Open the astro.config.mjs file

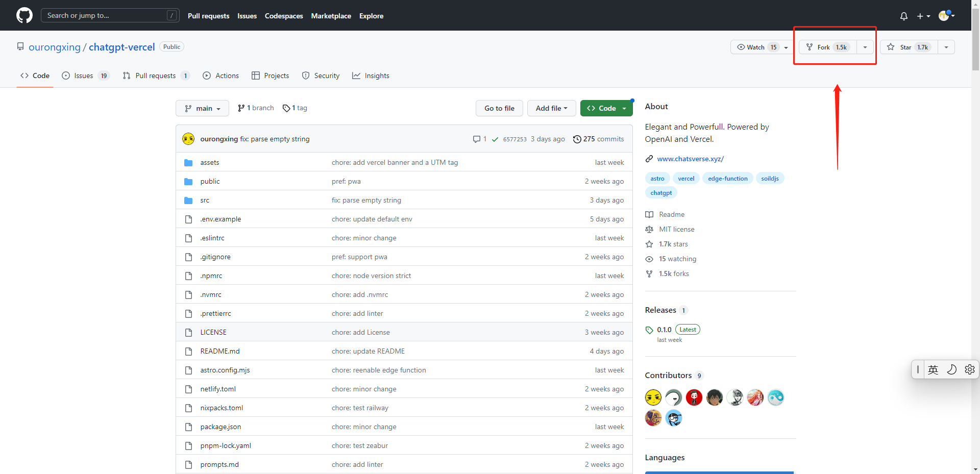click(225, 370)
